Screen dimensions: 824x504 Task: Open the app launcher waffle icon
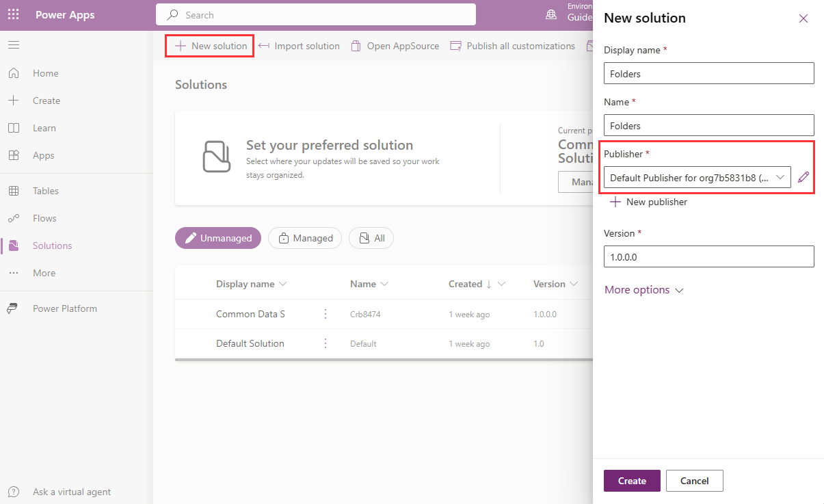coord(14,15)
